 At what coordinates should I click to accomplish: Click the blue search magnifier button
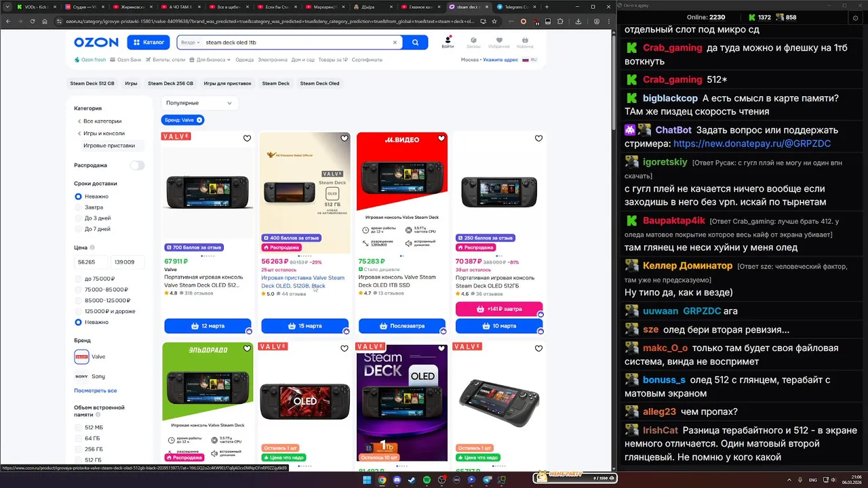[415, 42]
